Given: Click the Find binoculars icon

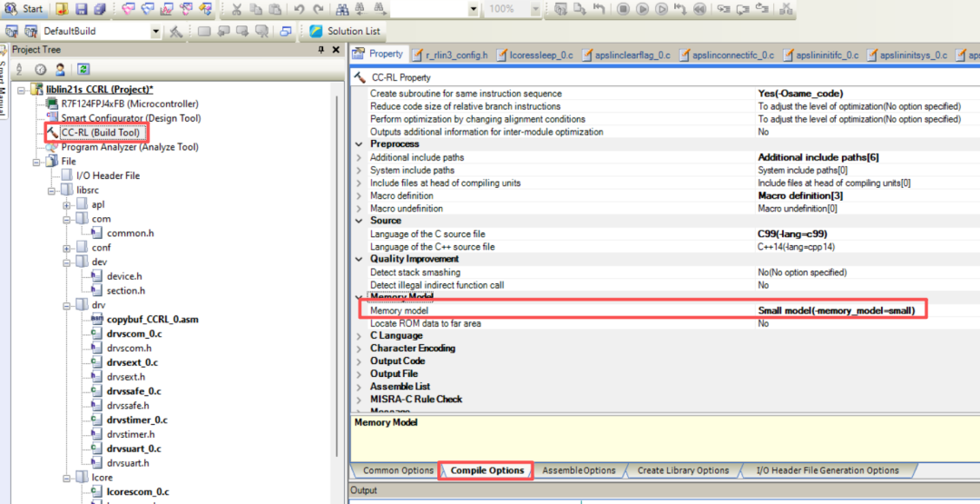Looking at the screenshot, I should (x=342, y=9).
